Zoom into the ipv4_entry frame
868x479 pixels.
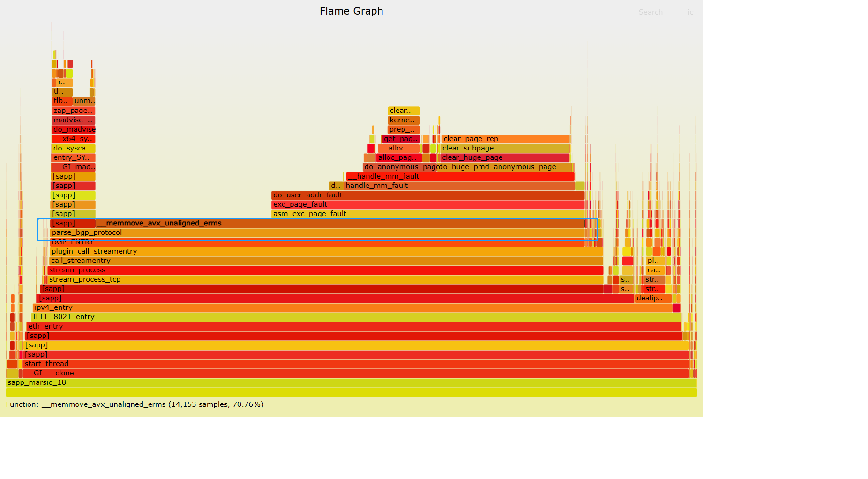point(352,307)
